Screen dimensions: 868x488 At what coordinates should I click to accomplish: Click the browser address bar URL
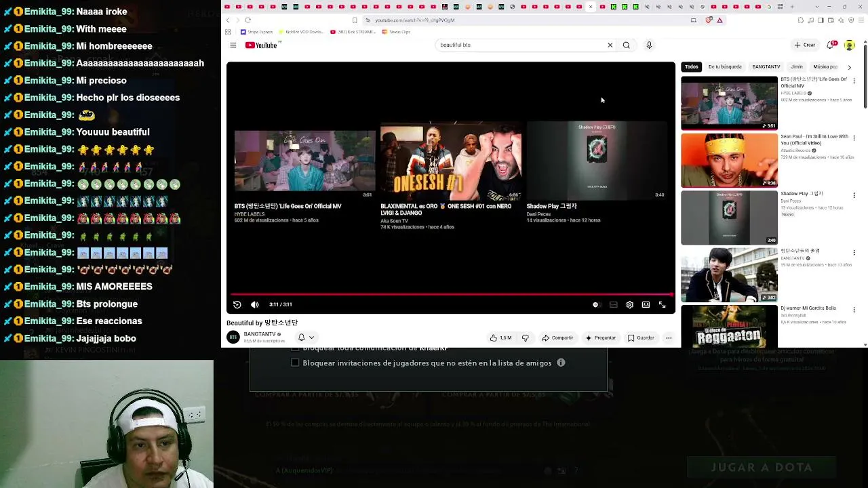415,20
